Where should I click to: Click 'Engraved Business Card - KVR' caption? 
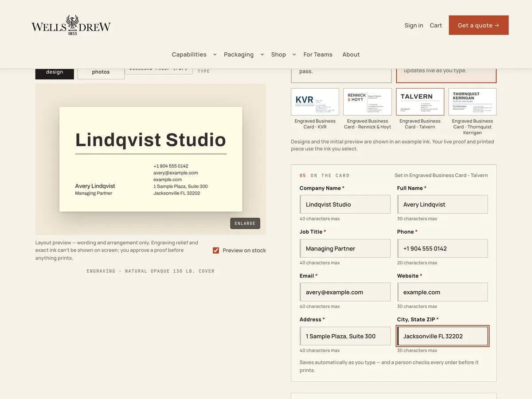[x=315, y=124]
